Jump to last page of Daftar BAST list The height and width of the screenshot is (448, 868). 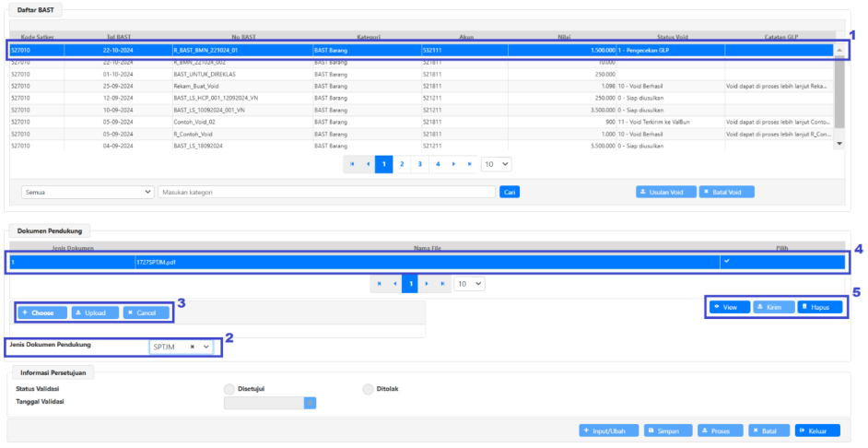tap(470, 164)
